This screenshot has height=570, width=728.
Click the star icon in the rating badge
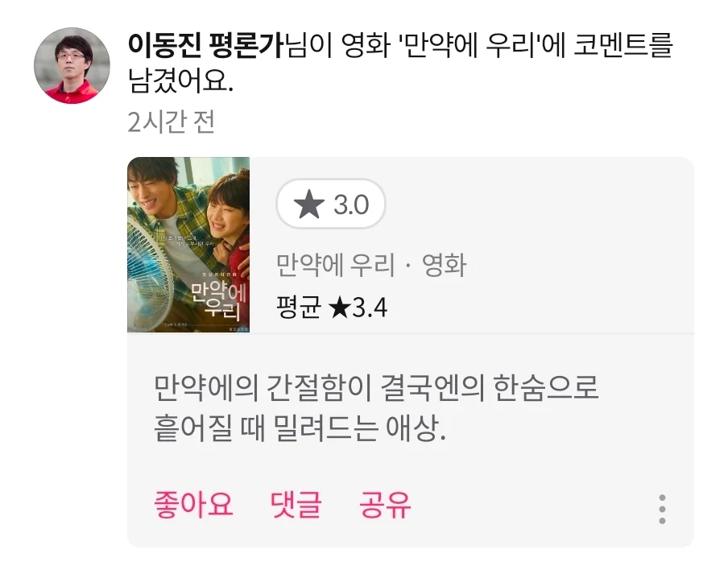[x=309, y=204]
